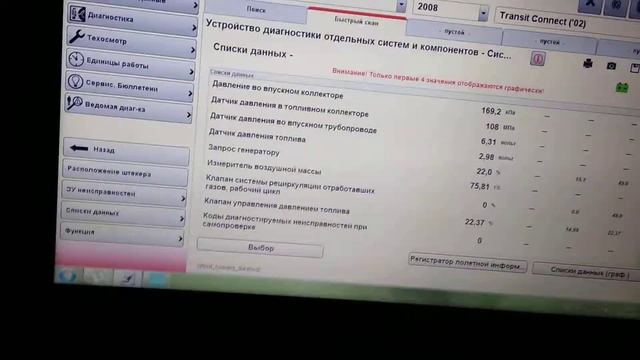Expand the arrow on ЗУ неисправностей
Screen dimensions: 640x360
tap(182, 199)
